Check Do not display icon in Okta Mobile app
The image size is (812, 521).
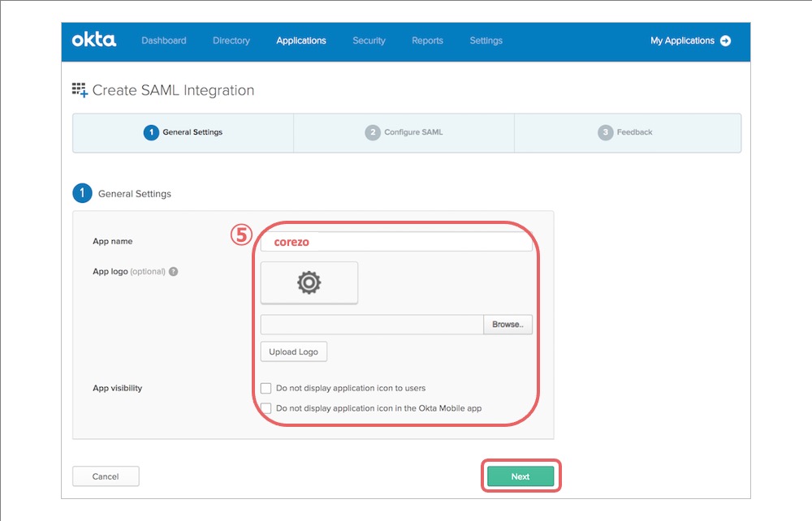(266, 408)
